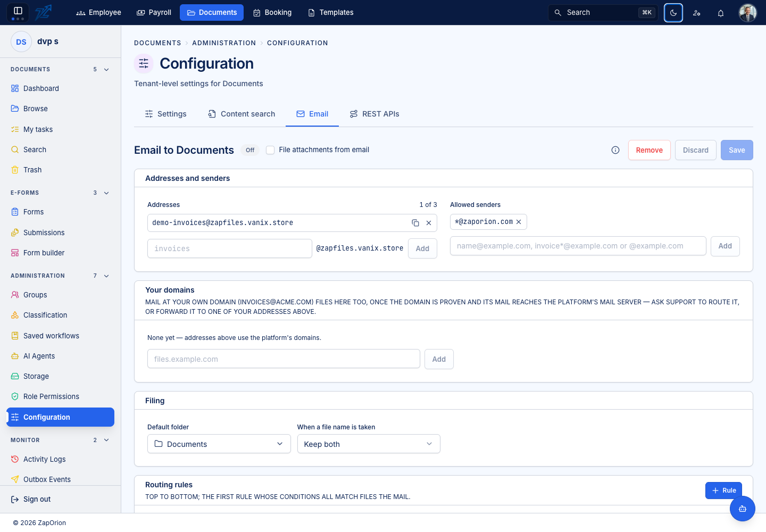Collapse the Monitor sidebar section
Image resolution: width=766 pixels, height=532 pixels.
click(106, 440)
